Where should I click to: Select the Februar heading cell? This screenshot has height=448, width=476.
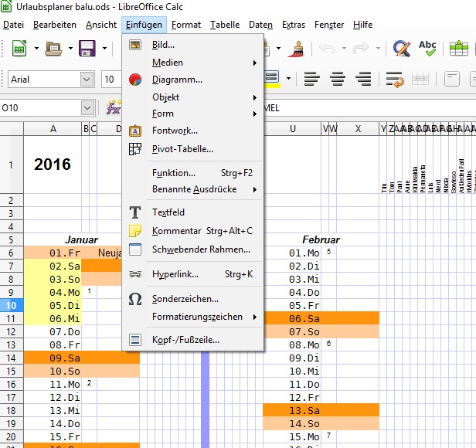click(321, 239)
